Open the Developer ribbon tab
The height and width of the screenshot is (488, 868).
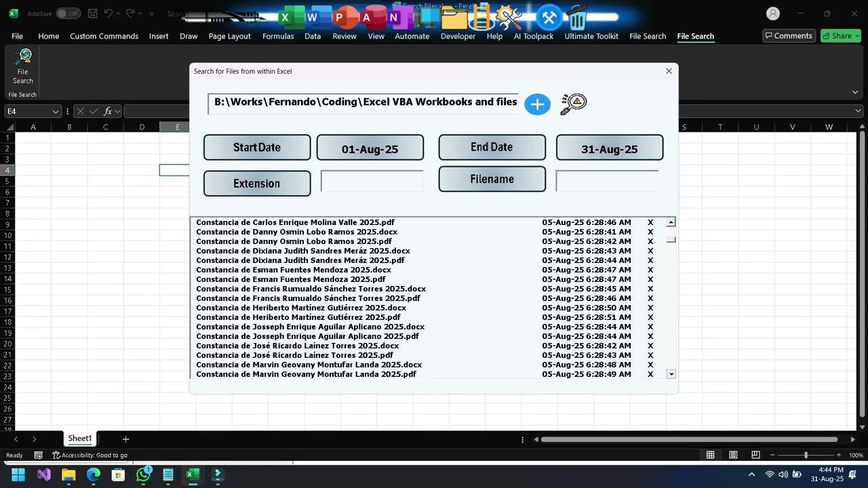pos(458,36)
